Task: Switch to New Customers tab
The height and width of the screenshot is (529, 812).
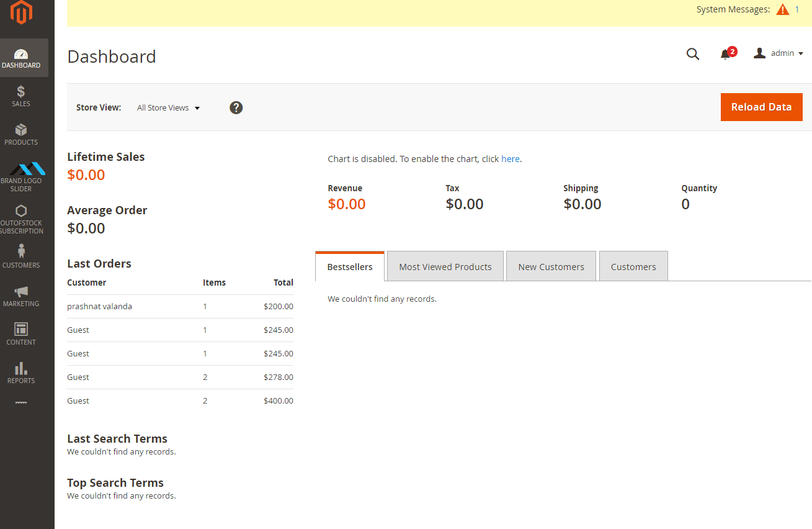Action: 551,267
